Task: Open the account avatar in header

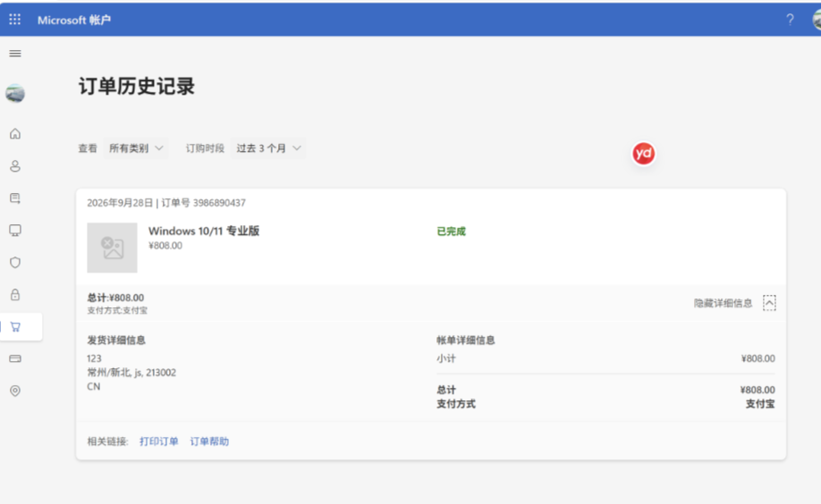Action: (817, 20)
